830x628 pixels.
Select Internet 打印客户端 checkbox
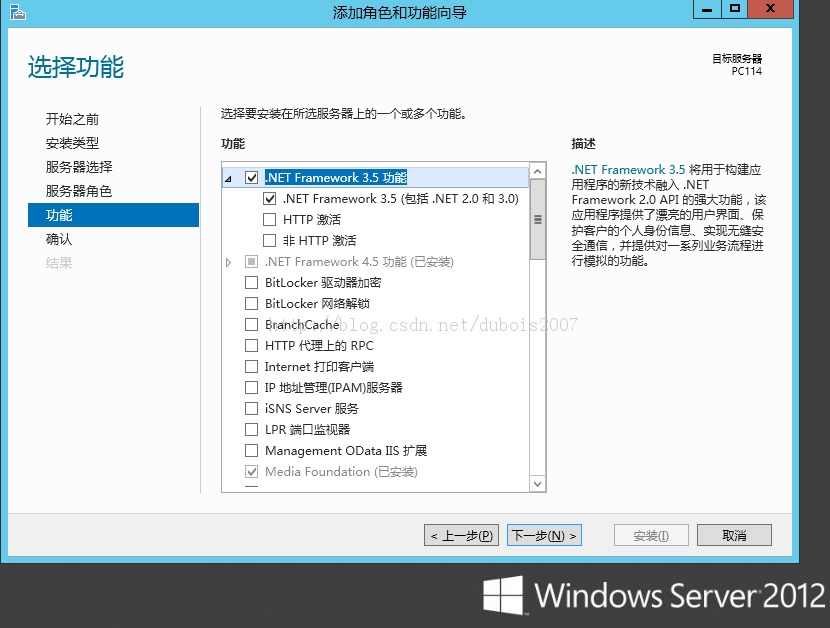252,367
